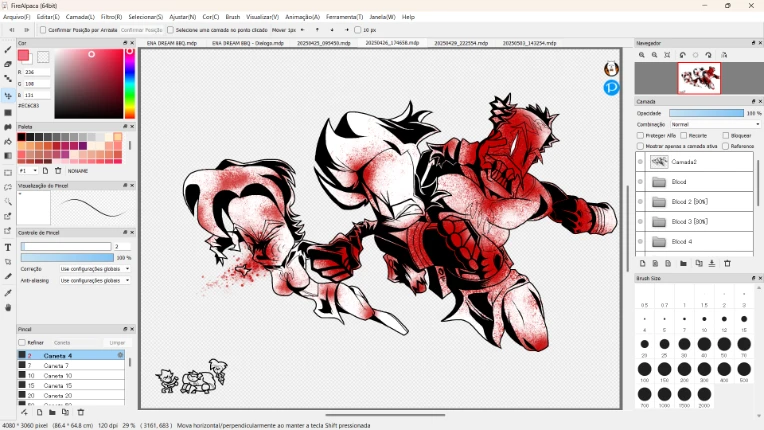The image size is (764, 430).
Task: Select the Hand pan tool
Action: 8,307
